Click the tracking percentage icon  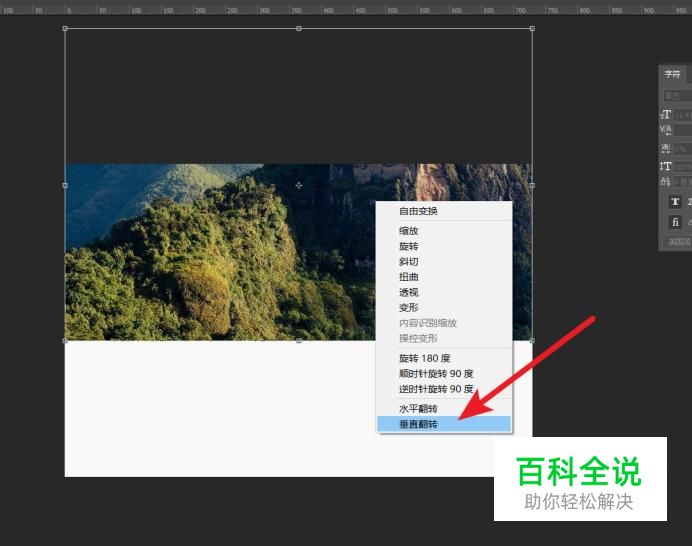(666, 149)
